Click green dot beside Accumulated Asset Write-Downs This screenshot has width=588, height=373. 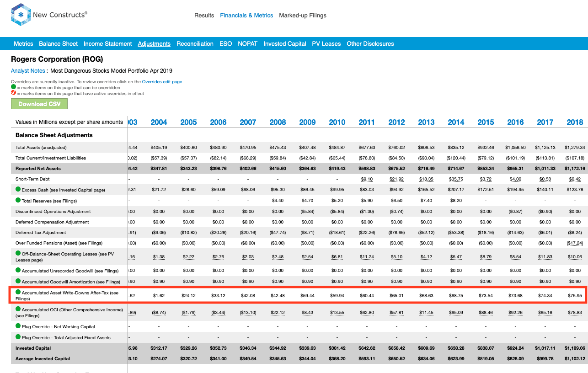pyautogui.click(x=18, y=292)
